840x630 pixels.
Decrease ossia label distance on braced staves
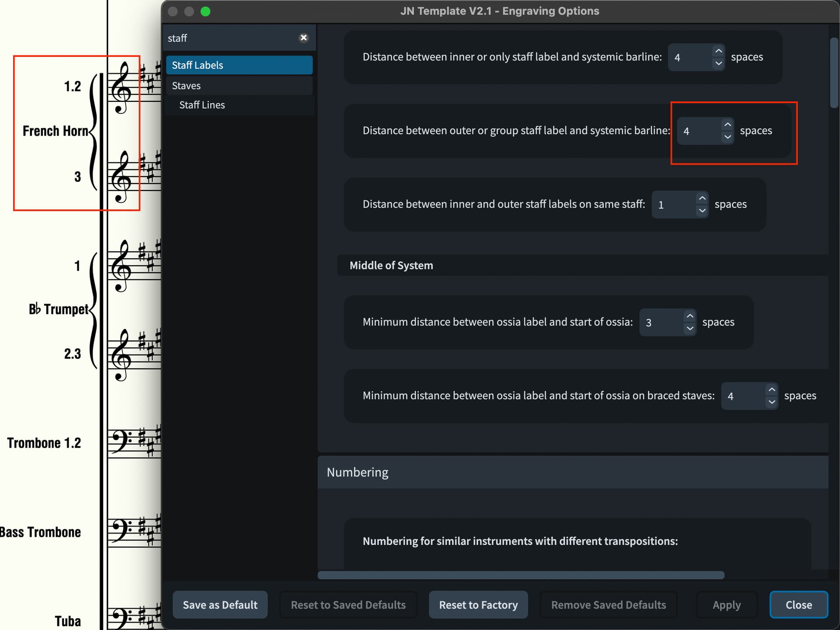(x=772, y=402)
